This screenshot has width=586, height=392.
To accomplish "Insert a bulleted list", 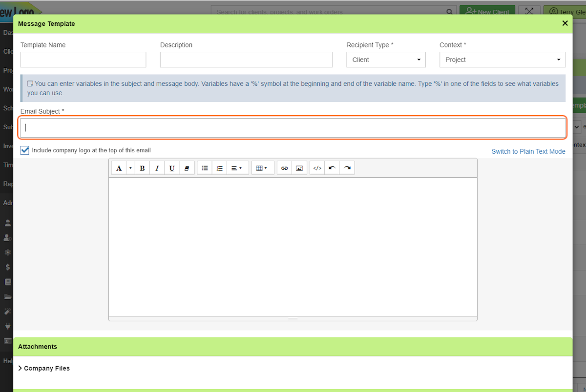I will click(x=205, y=167).
